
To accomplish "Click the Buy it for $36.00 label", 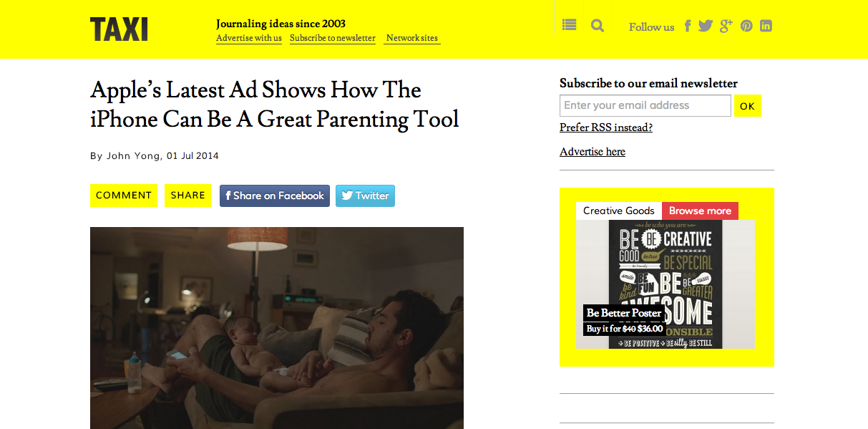I will point(624,329).
